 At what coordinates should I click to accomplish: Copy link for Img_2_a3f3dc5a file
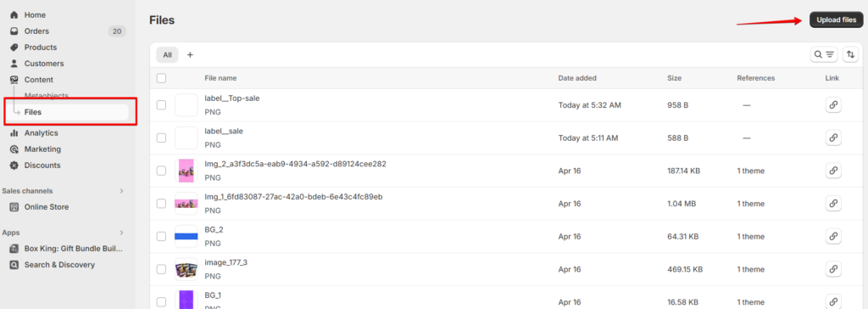pos(833,171)
